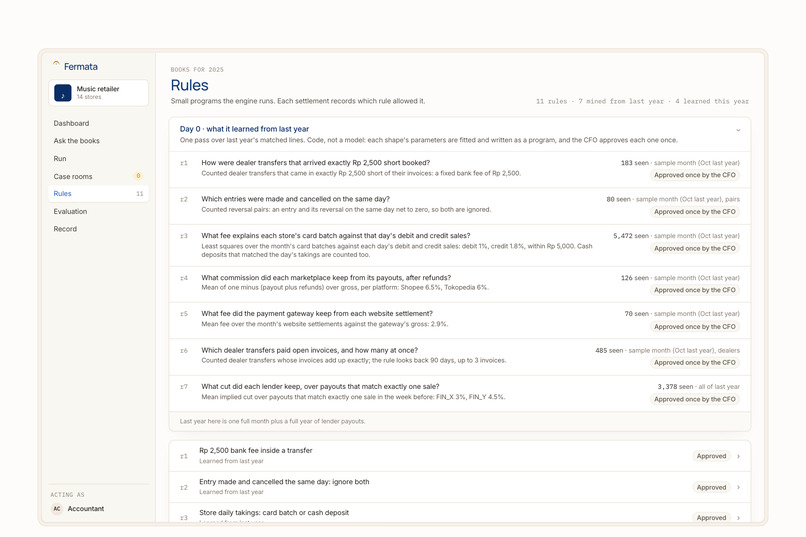Click the '3,378 seen · all of last year' text
The width and height of the screenshot is (806, 537).
click(699, 387)
